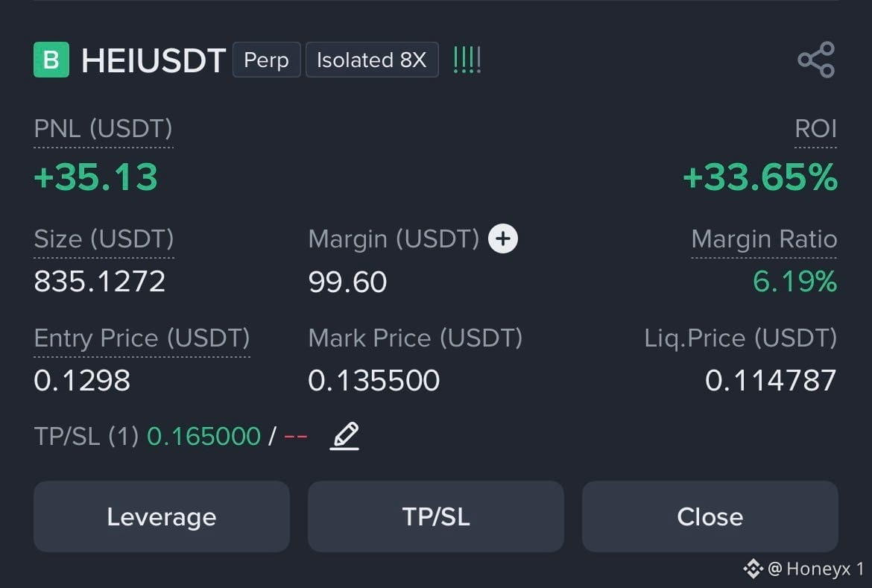Open the TP/SL settings button

[436, 516]
